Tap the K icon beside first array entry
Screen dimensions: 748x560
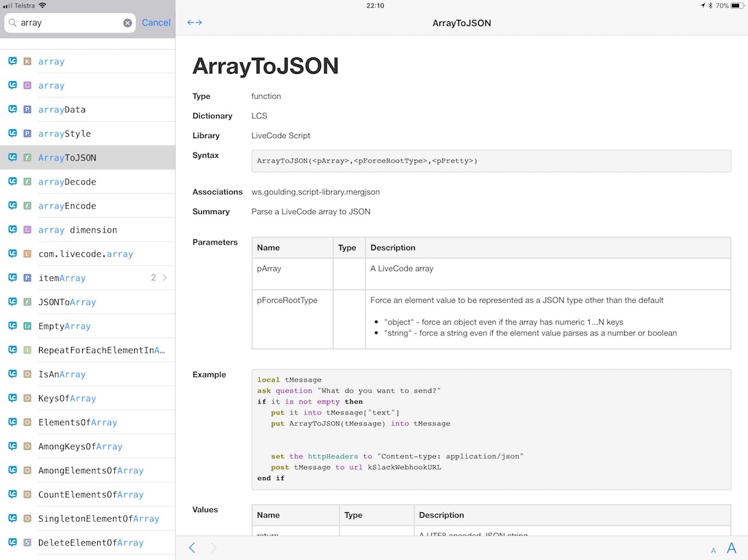click(27, 62)
